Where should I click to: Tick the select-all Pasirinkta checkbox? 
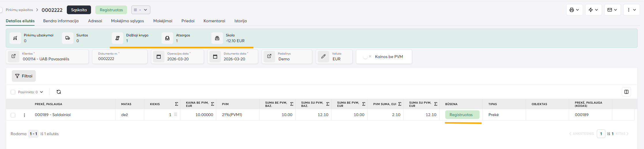13,92
